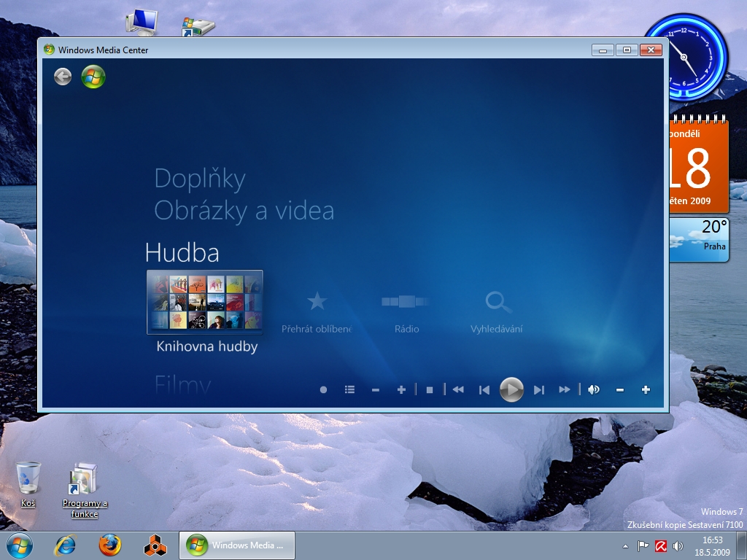Click the rewind button
Image resolution: width=747 pixels, height=560 pixels.
pyautogui.click(x=458, y=389)
